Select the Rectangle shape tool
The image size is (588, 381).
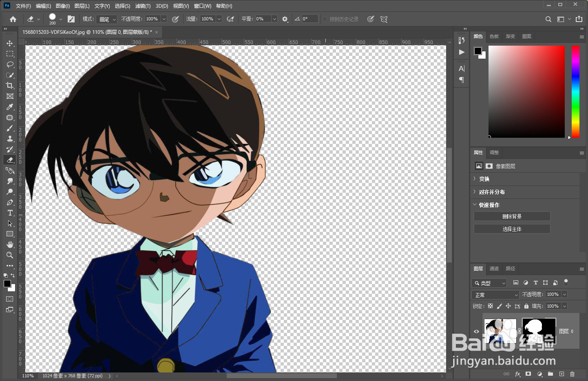point(10,234)
